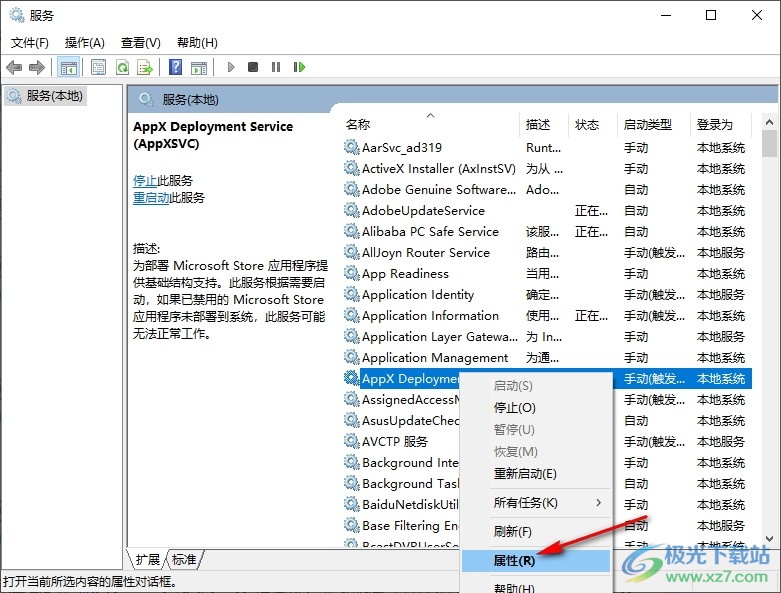Click gear icon beside Base Filtering Engine
Screen dimensions: 781x593
[x=352, y=525]
